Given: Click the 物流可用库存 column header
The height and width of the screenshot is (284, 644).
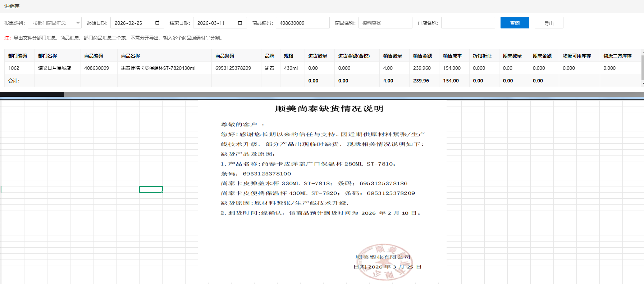Looking at the screenshot, I should [x=577, y=56].
